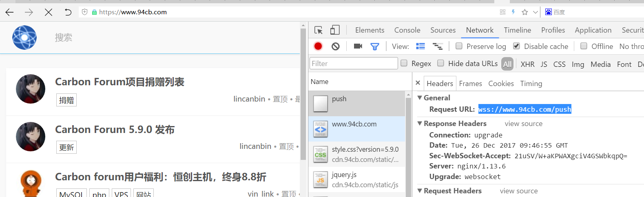Filter requests by XHR type
The height and width of the screenshot is (197, 644).
click(527, 64)
